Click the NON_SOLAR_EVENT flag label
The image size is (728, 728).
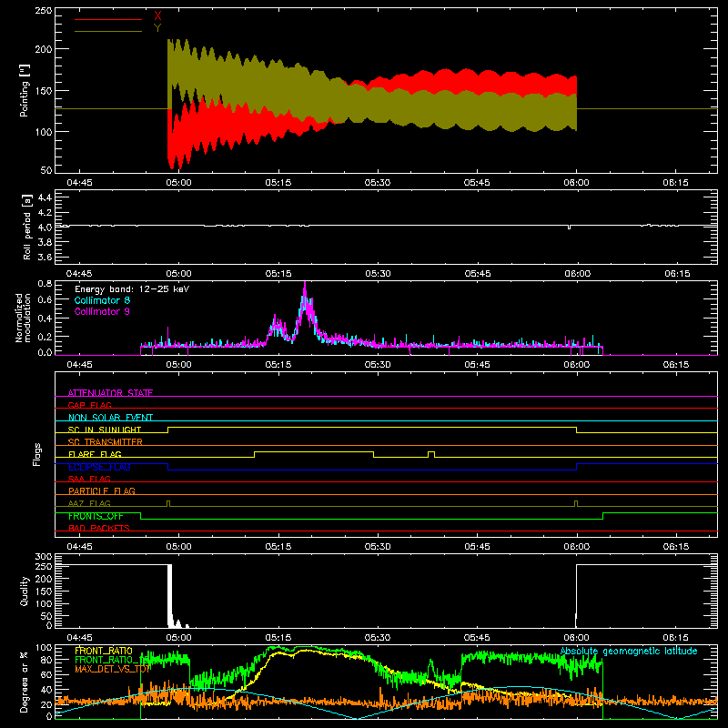(110, 418)
